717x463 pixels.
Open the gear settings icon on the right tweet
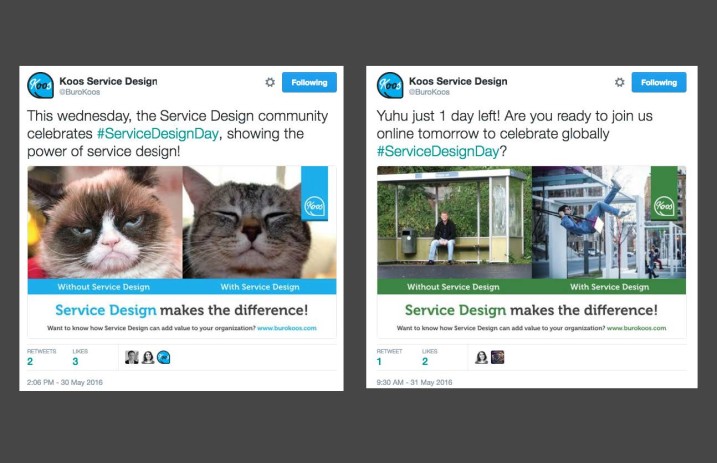pos(620,82)
